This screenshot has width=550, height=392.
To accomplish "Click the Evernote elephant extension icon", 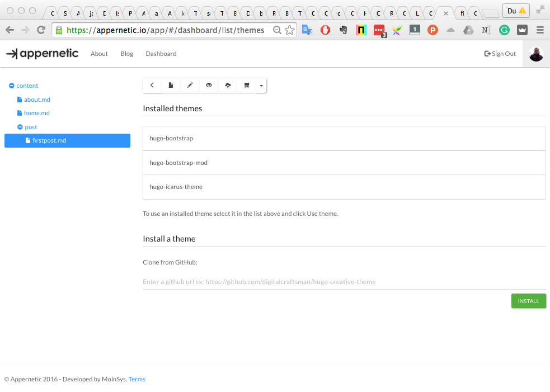I will coord(344,30).
